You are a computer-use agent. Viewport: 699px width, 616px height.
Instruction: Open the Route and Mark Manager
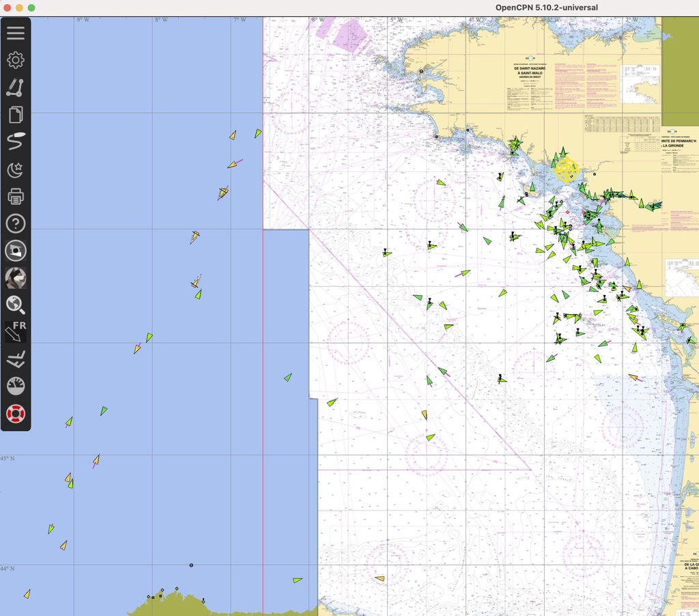point(16,115)
